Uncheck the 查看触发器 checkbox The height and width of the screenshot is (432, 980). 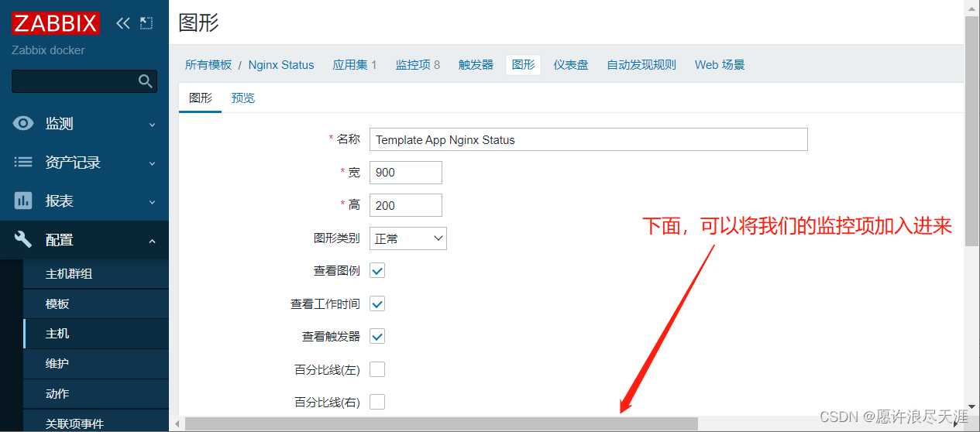tap(377, 337)
